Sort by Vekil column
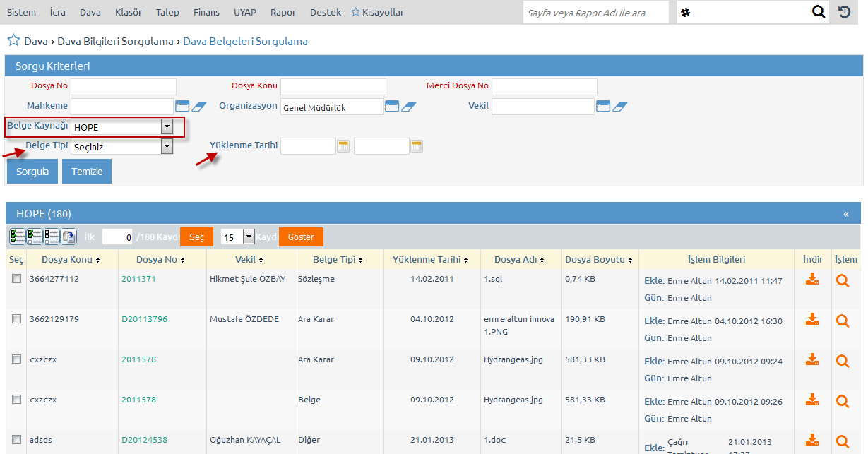 (x=249, y=260)
